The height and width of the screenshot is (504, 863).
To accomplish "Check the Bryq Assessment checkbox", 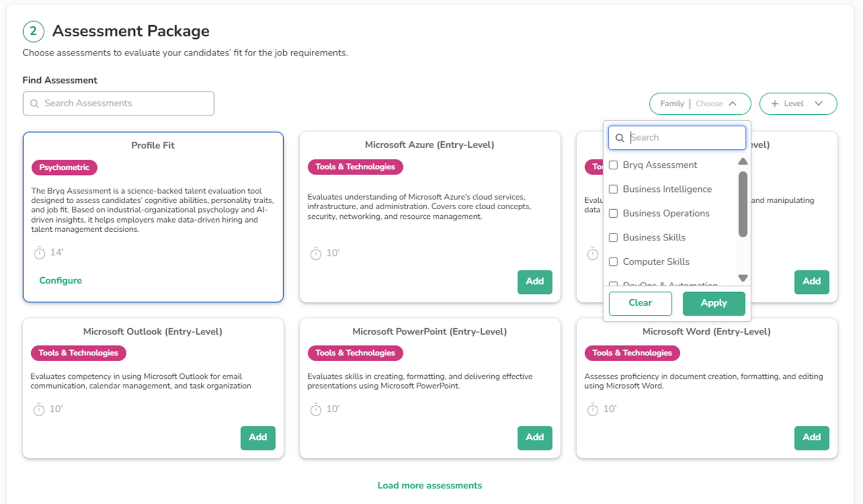I will (x=613, y=165).
